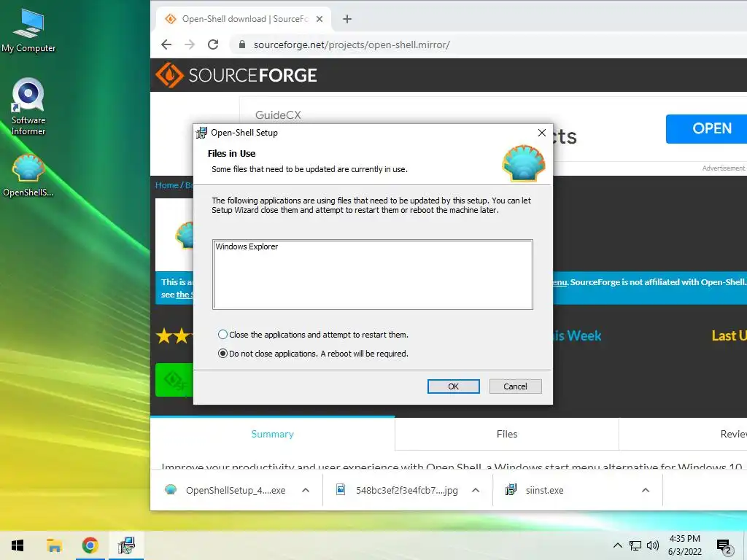Click the OPEN advertisement button
The height and width of the screenshot is (560, 747).
point(707,128)
